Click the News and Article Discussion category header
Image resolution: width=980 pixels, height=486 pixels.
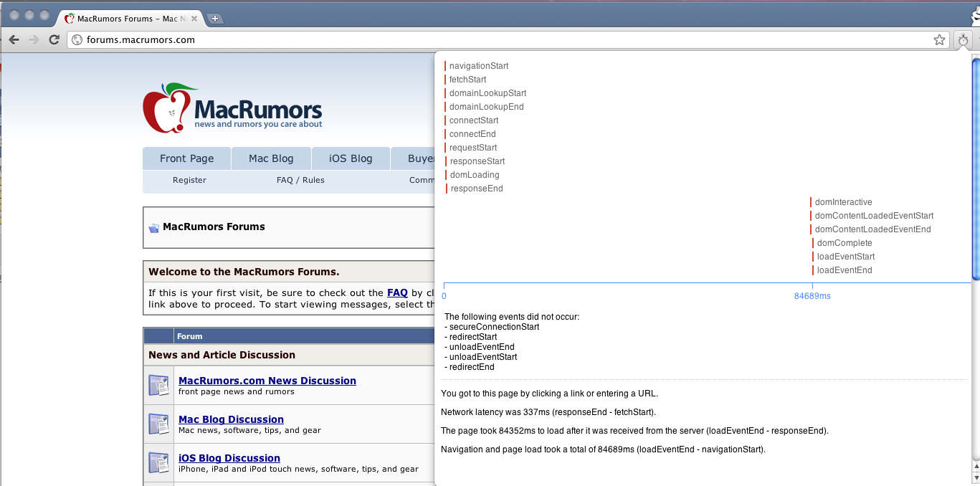coord(222,355)
